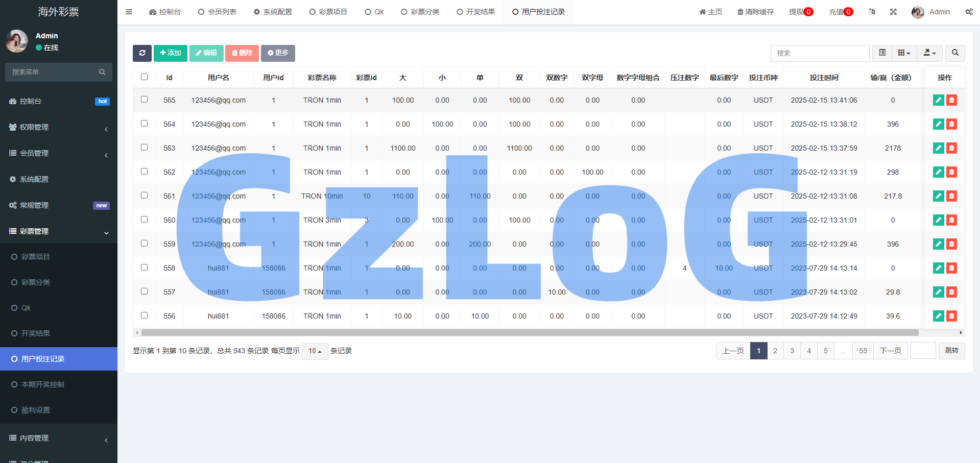Click the green edit icon for row 565
The width and height of the screenshot is (980, 463).
point(938,100)
